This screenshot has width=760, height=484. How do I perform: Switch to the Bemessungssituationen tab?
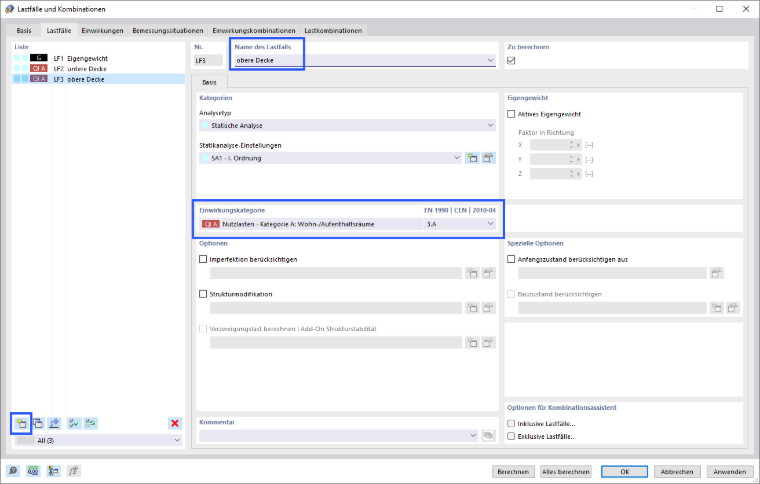[168, 31]
